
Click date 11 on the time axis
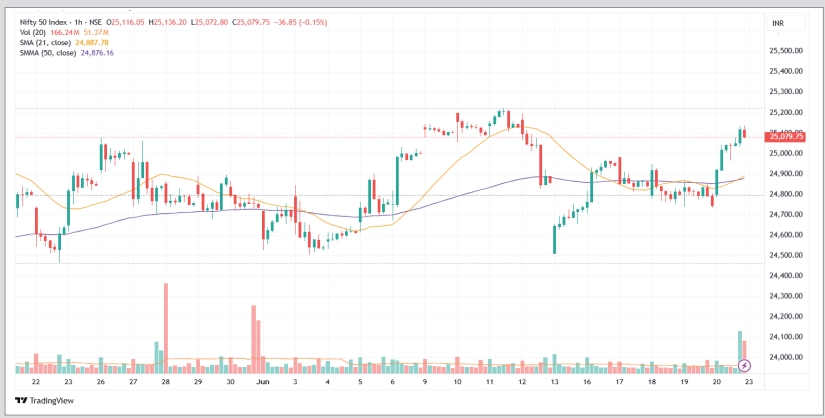[490, 383]
